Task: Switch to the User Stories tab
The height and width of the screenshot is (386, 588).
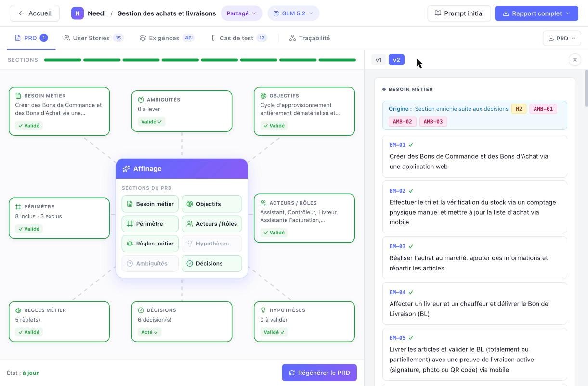Action: click(x=93, y=38)
